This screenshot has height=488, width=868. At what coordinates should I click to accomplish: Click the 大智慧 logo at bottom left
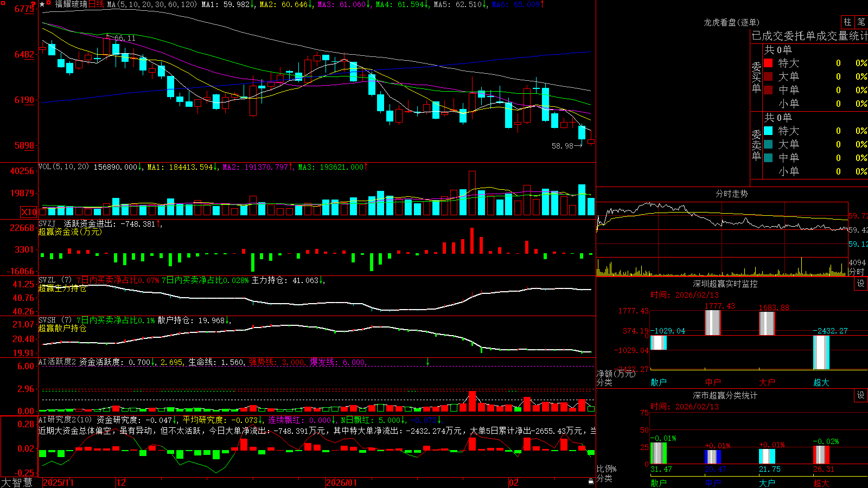click(x=17, y=483)
